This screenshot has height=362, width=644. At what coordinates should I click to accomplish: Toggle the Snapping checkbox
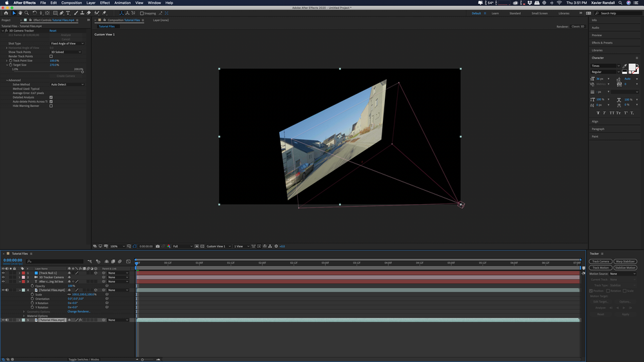pyautogui.click(x=142, y=13)
